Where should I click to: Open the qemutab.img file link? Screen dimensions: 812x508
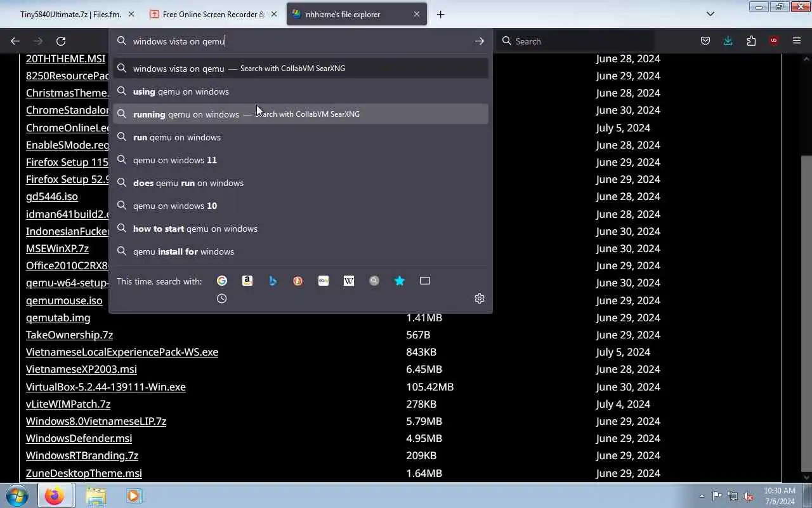(x=58, y=317)
